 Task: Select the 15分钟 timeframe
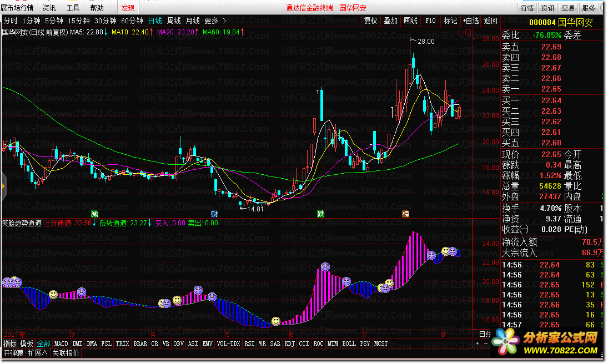tap(79, 21)
